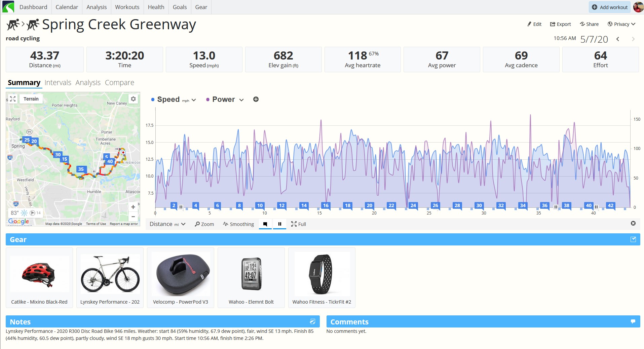Screen dimensions: 644x349
Task: Click the Edit pencil icon
Action: (529, 24)
